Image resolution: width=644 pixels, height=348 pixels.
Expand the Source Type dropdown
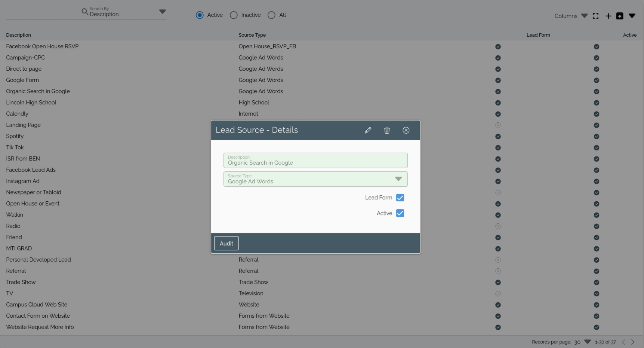(x=398, y=179)
